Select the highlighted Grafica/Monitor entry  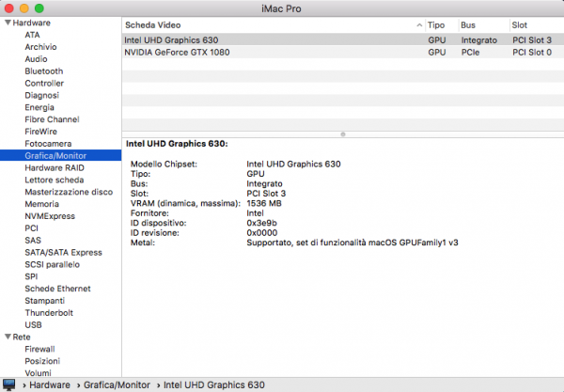coord(60,155)
